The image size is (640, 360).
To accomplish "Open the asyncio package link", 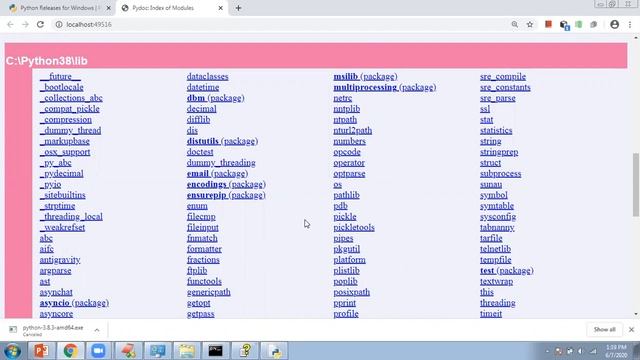I will (74, 303).
